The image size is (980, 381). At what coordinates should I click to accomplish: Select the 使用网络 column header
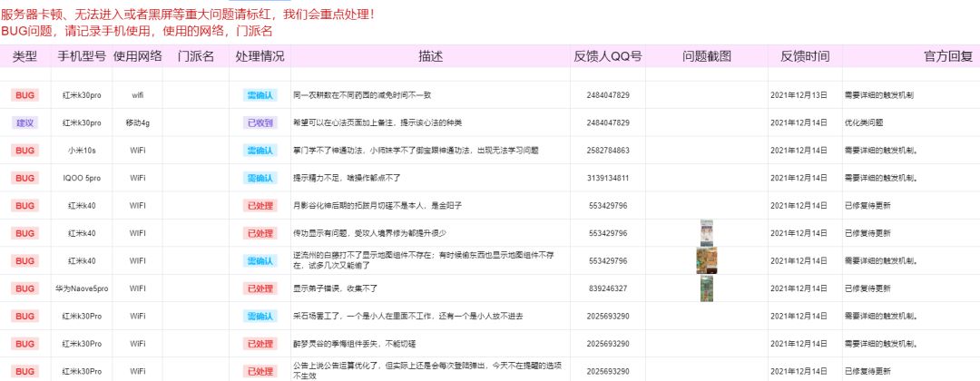tap(138, 56)
